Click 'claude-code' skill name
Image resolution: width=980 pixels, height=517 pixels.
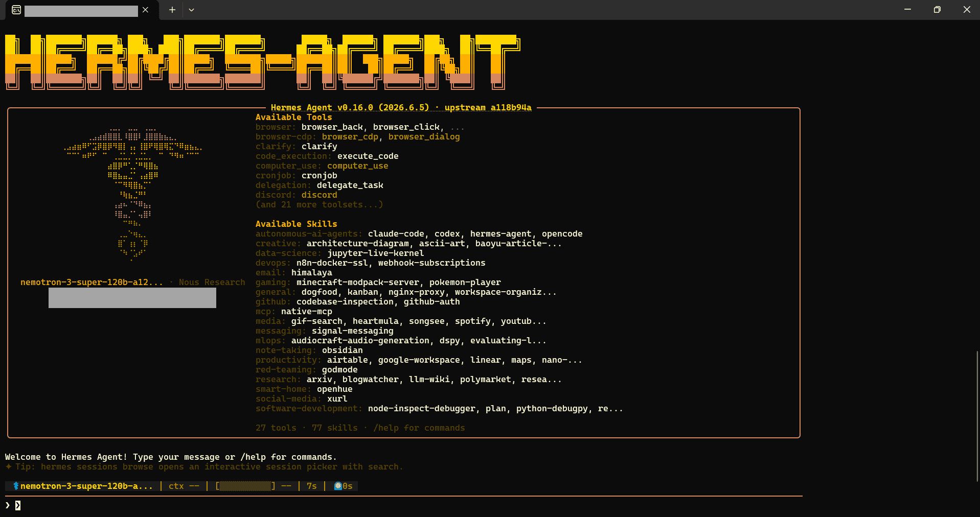pos(396,233)
